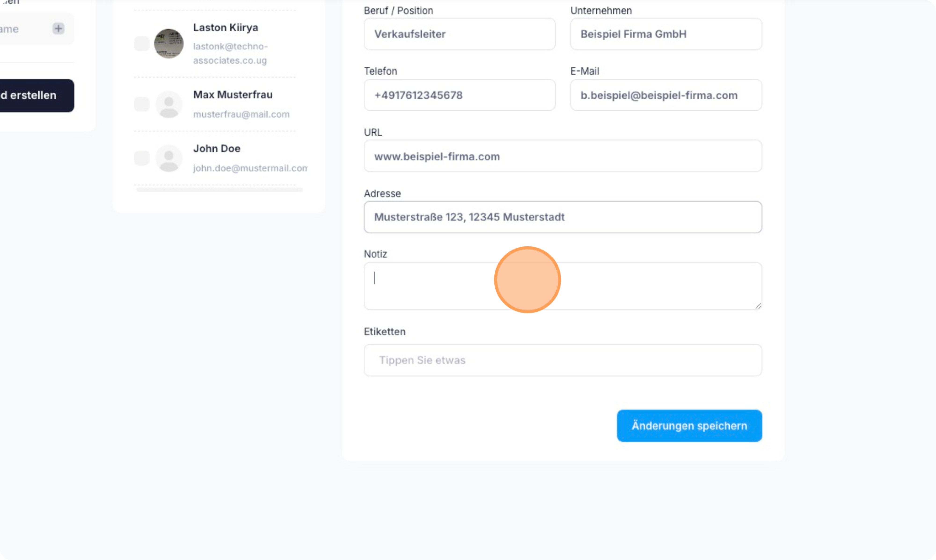Image resolution: width=936 pixels, height=560 pixels.
Task: Click Max Musterfrau's placeholder avatar icon
Action: [169, 105]
